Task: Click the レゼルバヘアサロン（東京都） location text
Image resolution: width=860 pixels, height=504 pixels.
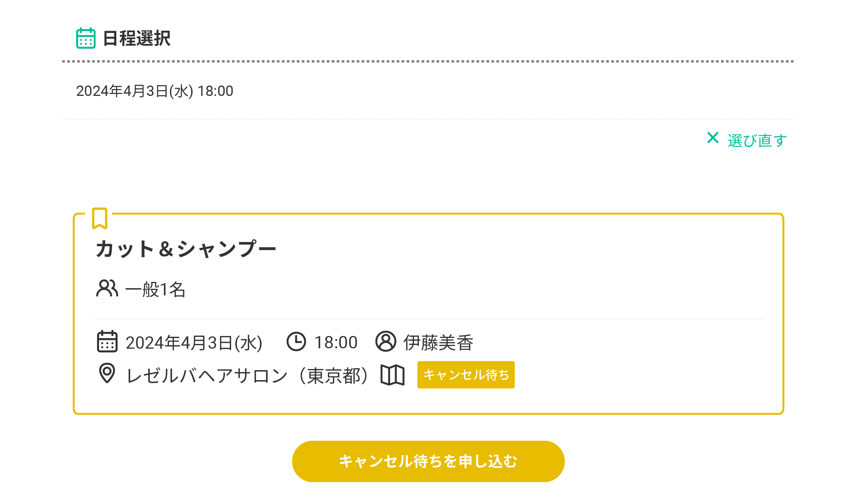Action: click(247, 376)
